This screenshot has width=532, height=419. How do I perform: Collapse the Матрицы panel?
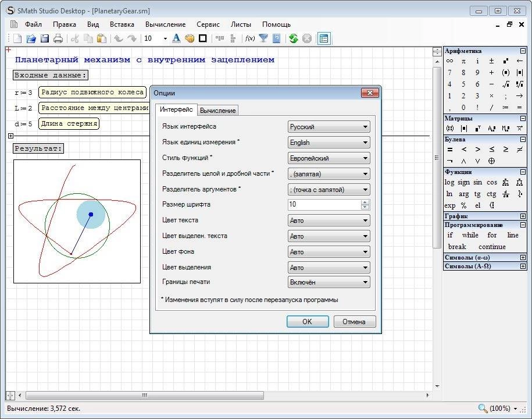click(x=523, y=118)
